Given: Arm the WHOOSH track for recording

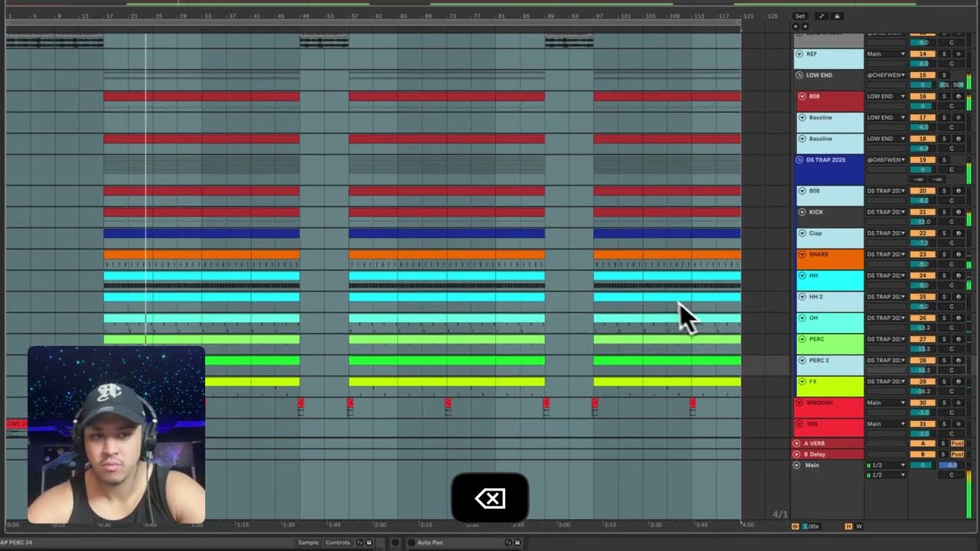Looking at the screenshot, I should 958,403.
